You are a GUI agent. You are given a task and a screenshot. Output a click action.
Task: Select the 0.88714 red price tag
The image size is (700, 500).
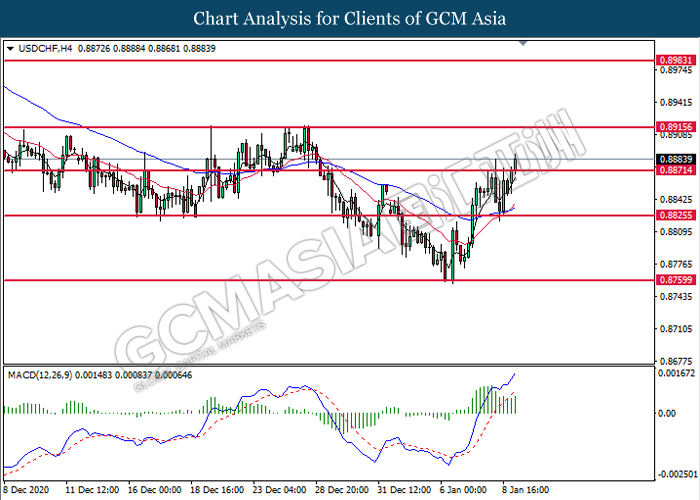[671, 171]
